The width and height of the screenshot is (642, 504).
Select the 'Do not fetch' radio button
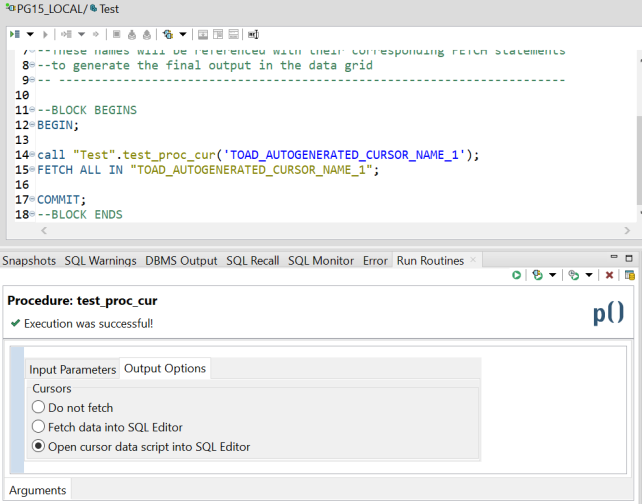pos(38,407)
